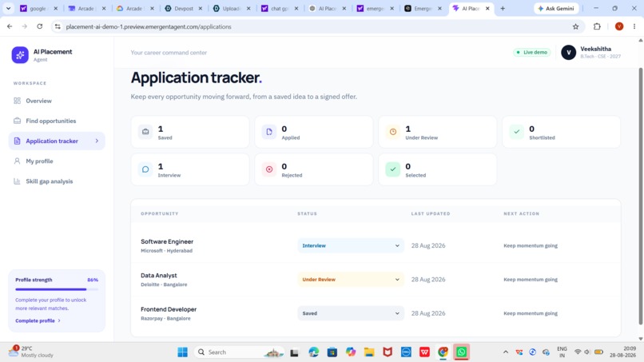The image size is (644, 362).
Task: Click the Under Review count card
Action: pos(437,132)
